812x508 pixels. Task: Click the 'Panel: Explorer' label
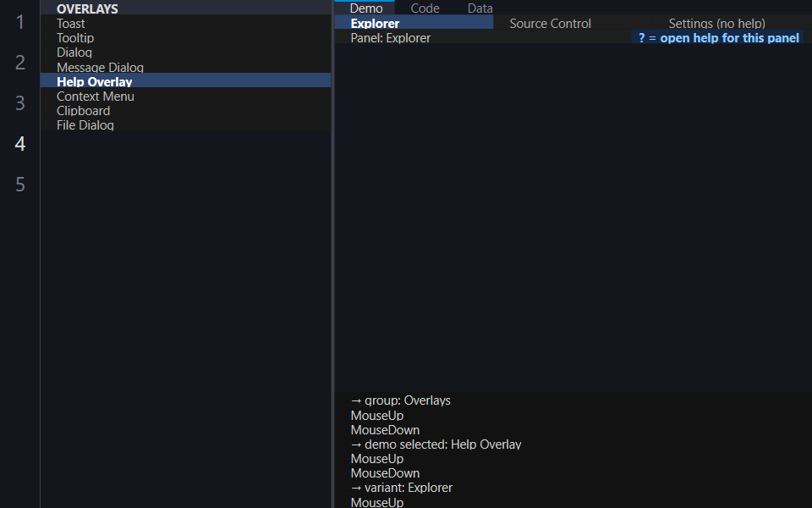pos(391,38)
